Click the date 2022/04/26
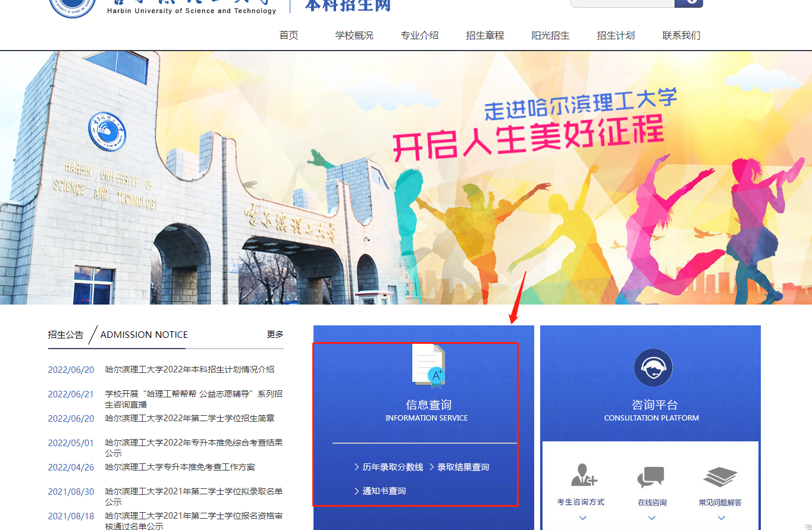This screenshot has height=530, width=812. pos(71,468)
